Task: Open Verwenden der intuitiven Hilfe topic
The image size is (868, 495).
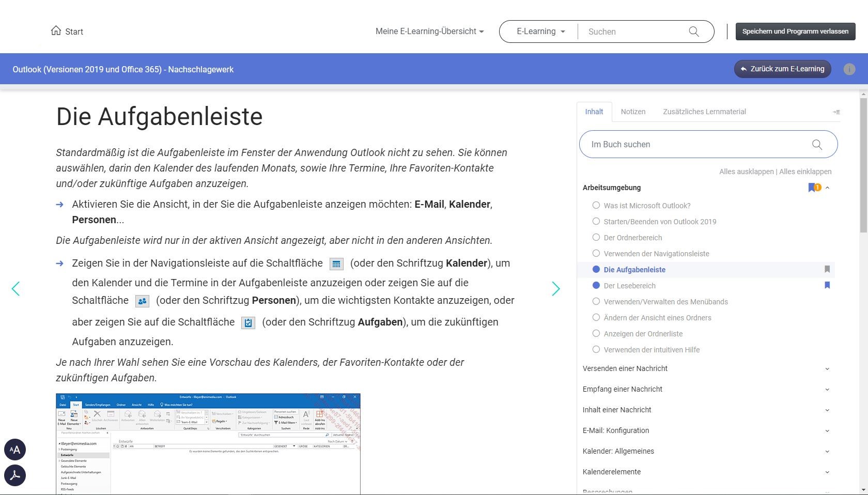Action: point(652,350)
